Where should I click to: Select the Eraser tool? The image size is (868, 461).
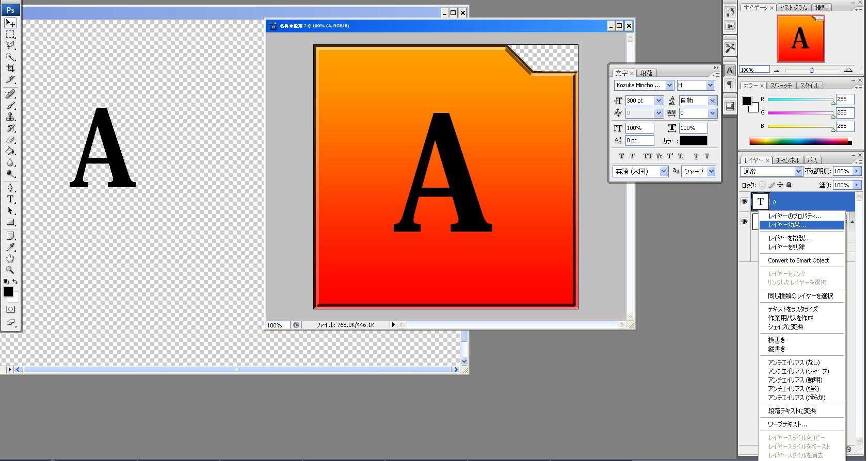click(x=10, y=140)
